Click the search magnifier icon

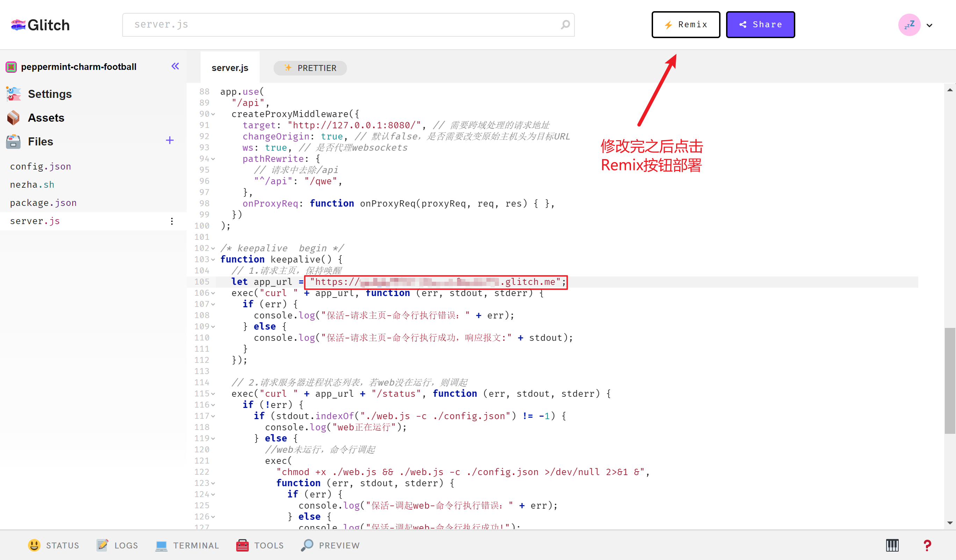565,25
